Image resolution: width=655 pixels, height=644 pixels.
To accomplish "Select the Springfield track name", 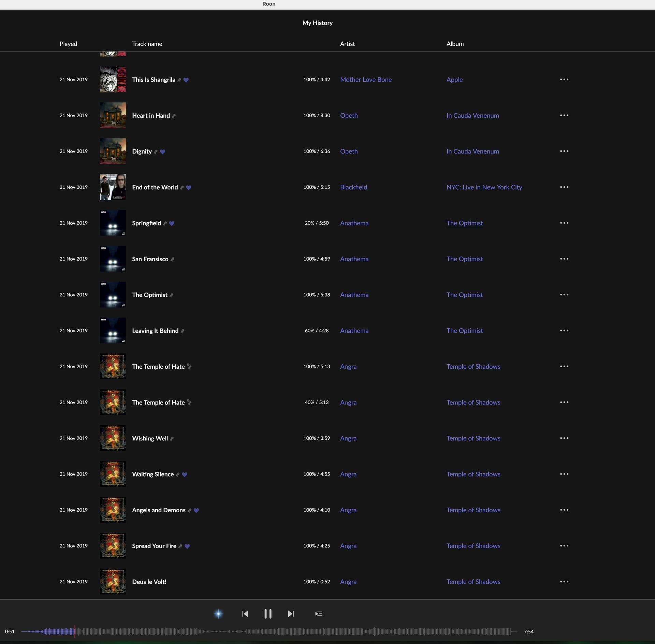I will [x=146, y=223].
